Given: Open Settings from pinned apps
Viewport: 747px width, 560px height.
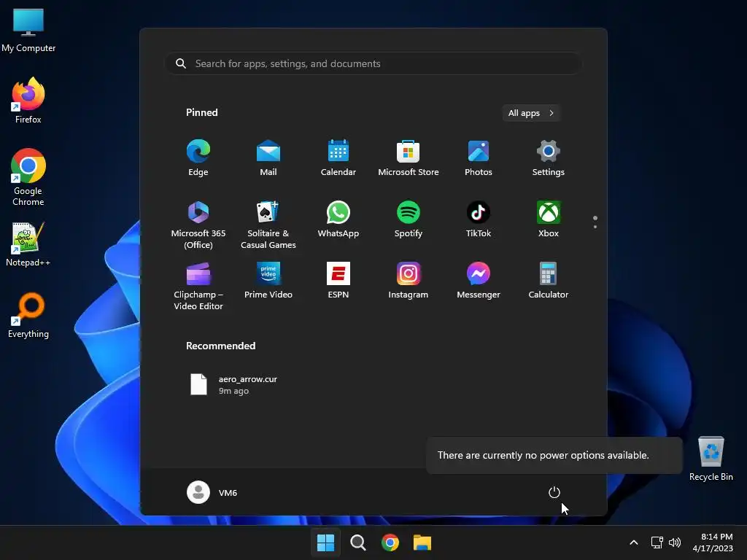Looking at the screenshot, I should coord(549,158).
